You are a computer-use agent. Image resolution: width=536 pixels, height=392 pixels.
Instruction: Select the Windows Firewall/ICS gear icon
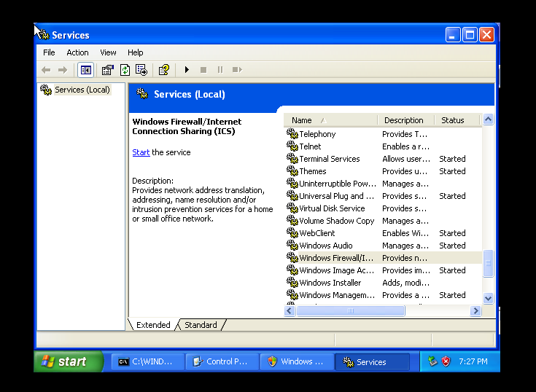point(292,257)
